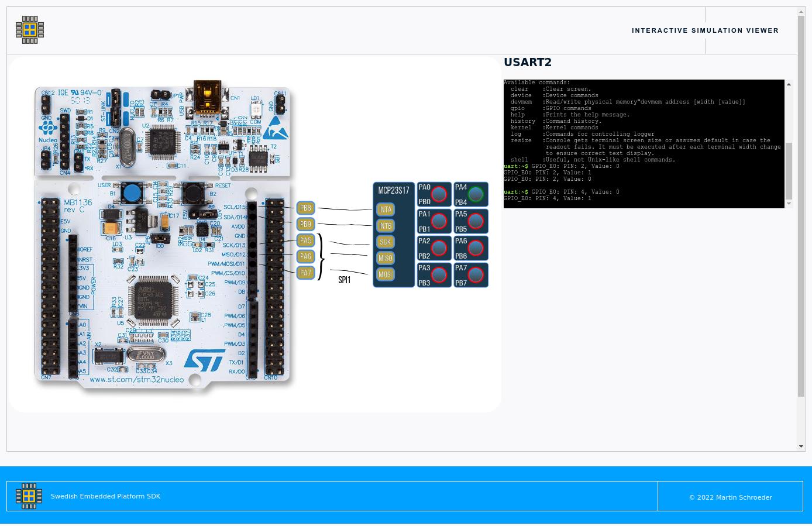Click the page scrollbar down arrow
812x526 pixels.
(x=801, y=446)
